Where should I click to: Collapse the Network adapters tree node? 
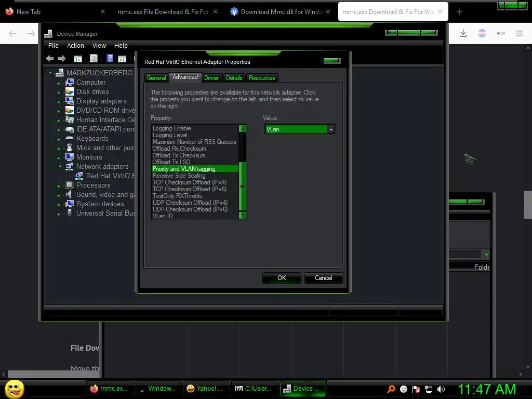60,166
